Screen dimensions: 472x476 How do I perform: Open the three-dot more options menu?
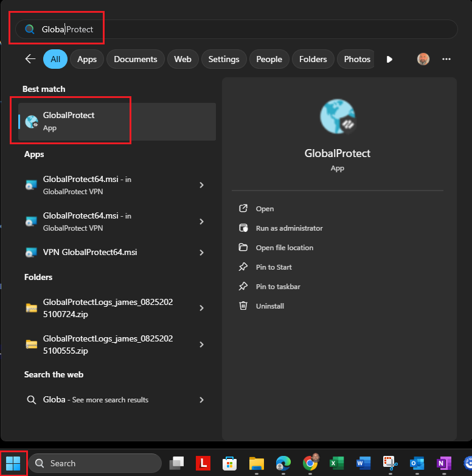(x=446, y=59)
